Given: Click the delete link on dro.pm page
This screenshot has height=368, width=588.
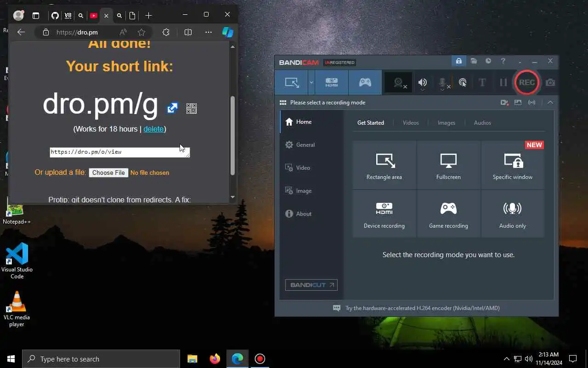Looking at the screenshot, I should click(x=153, y=129).
